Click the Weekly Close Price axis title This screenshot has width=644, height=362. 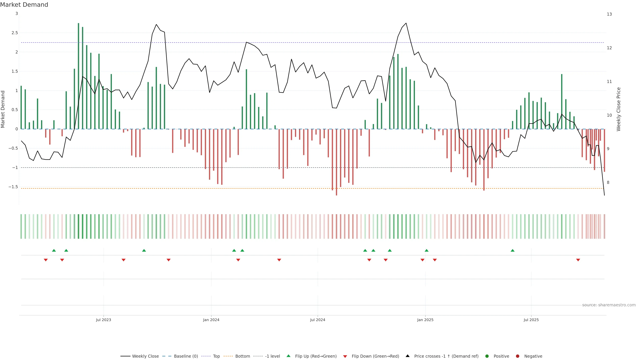pyautogui.click(x=619, y=109)
